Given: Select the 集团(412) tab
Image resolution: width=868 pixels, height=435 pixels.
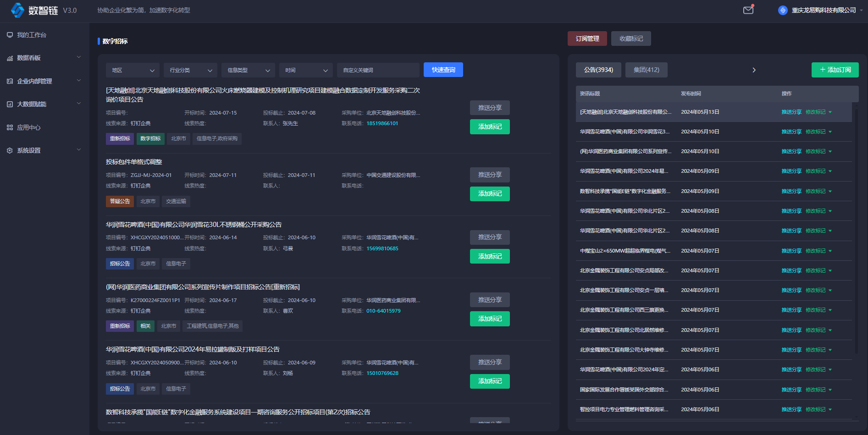Looking at the screenshot, I should click(647, 70).
